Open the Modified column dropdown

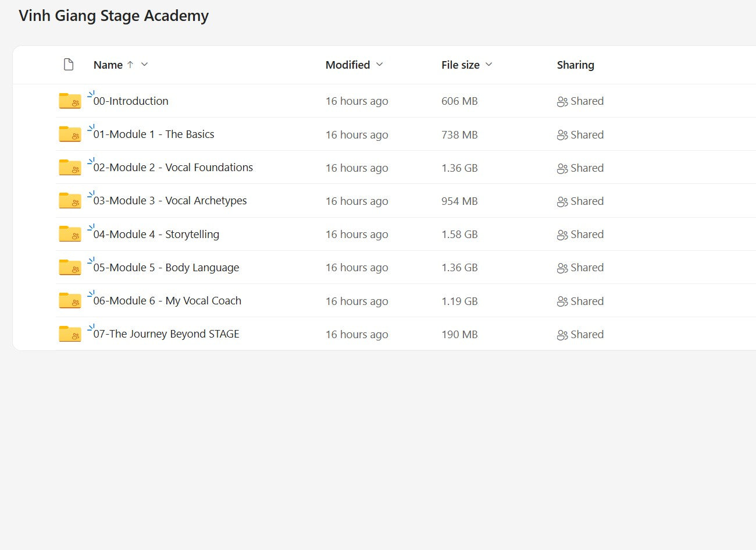(380, 65)
